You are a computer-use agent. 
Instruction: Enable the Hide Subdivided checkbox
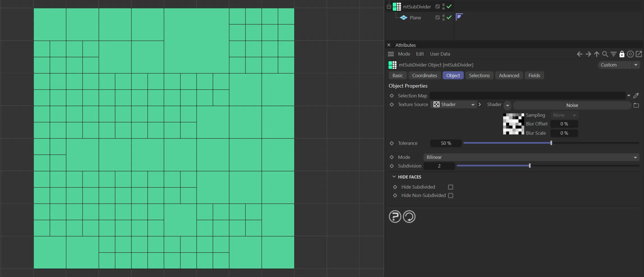tap(451, 187)
